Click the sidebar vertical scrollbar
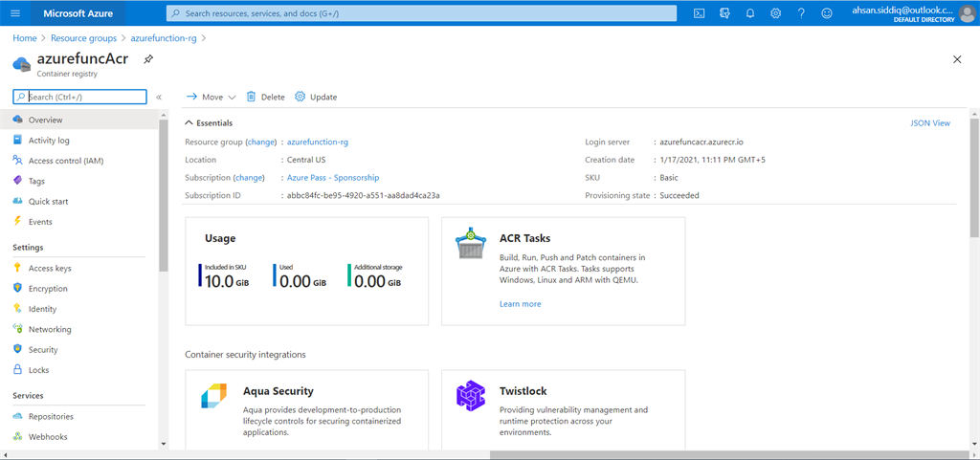 [164, 193]
